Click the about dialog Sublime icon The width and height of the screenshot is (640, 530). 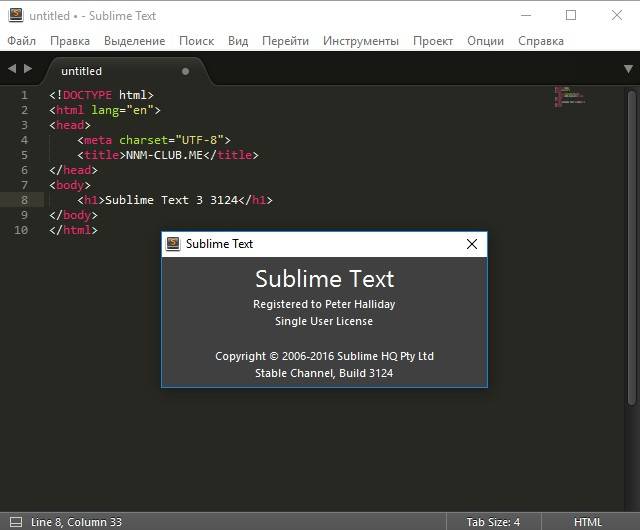click(173, 244)
